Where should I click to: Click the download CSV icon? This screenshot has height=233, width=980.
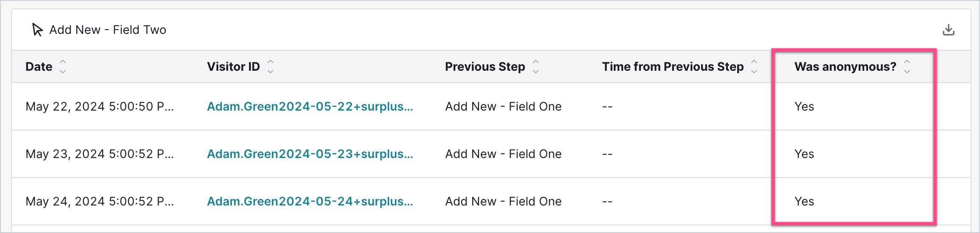tap(948, 30)
